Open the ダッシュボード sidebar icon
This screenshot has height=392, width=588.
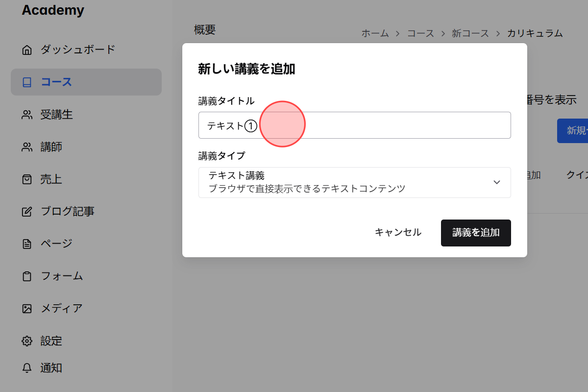coord(27,49)
